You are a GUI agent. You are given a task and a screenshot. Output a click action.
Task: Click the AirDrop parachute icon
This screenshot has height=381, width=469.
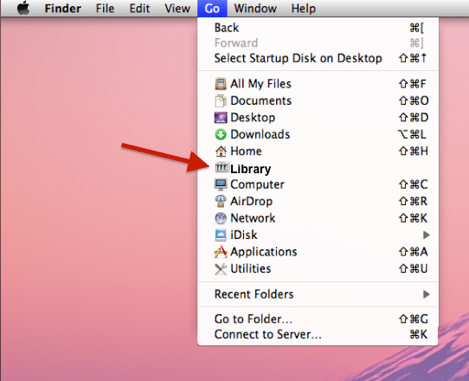pyautogui.click(x=221, y=201)
